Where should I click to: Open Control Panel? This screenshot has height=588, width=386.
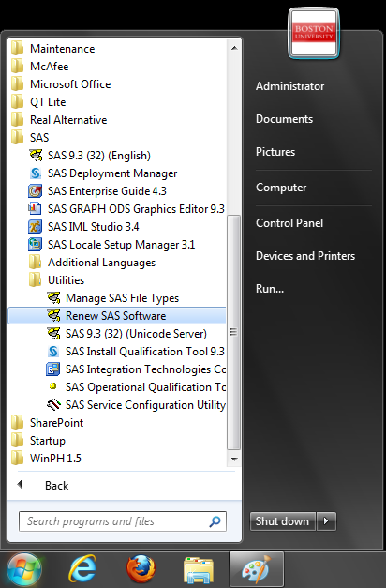(289, 223)
